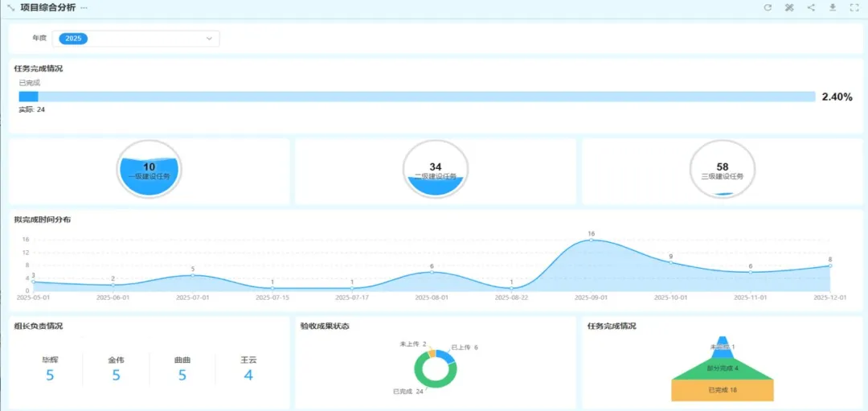Select the 2025 year tag
Viewport: 868px width, 411px height.
[73, 39]
